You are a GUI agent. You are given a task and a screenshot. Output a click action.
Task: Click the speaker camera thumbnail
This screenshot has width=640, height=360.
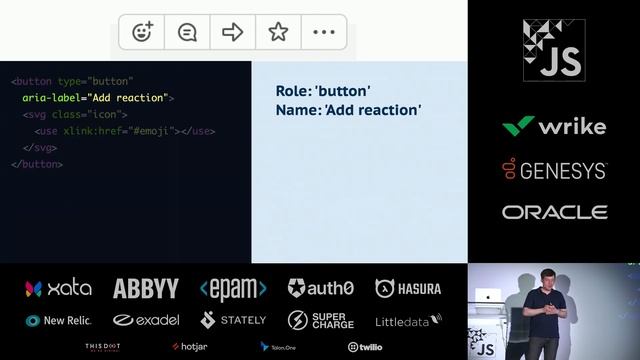(554, 311)
